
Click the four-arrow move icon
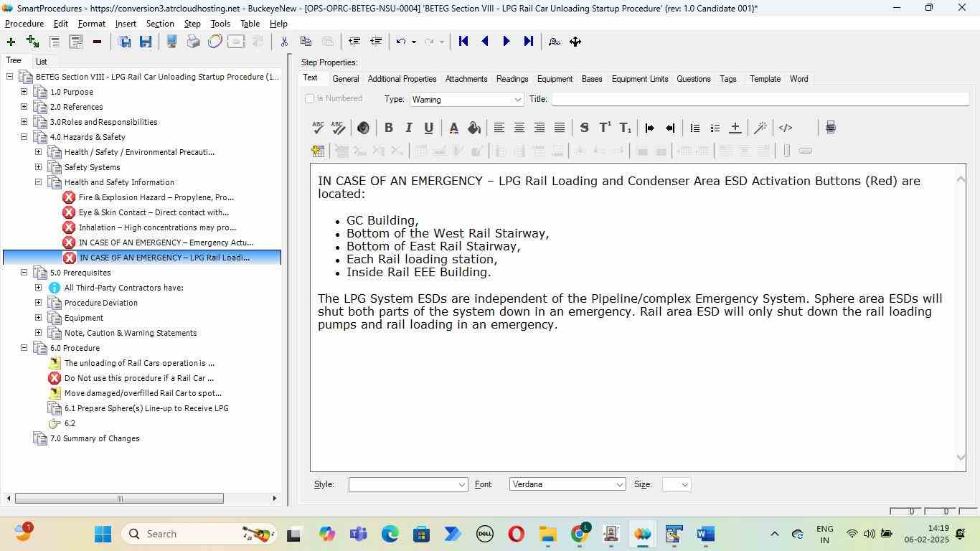pos(575,42)
